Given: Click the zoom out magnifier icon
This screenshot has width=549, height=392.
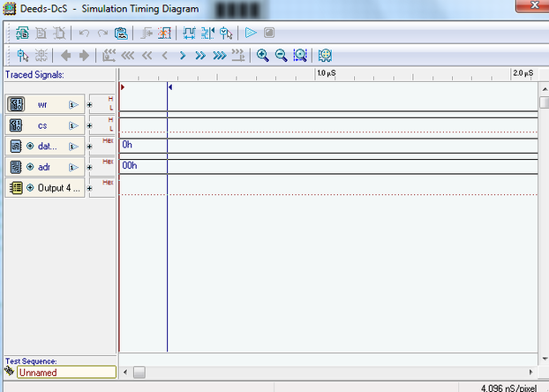Looking at the screenshot, I should click(x=281, y=55).
